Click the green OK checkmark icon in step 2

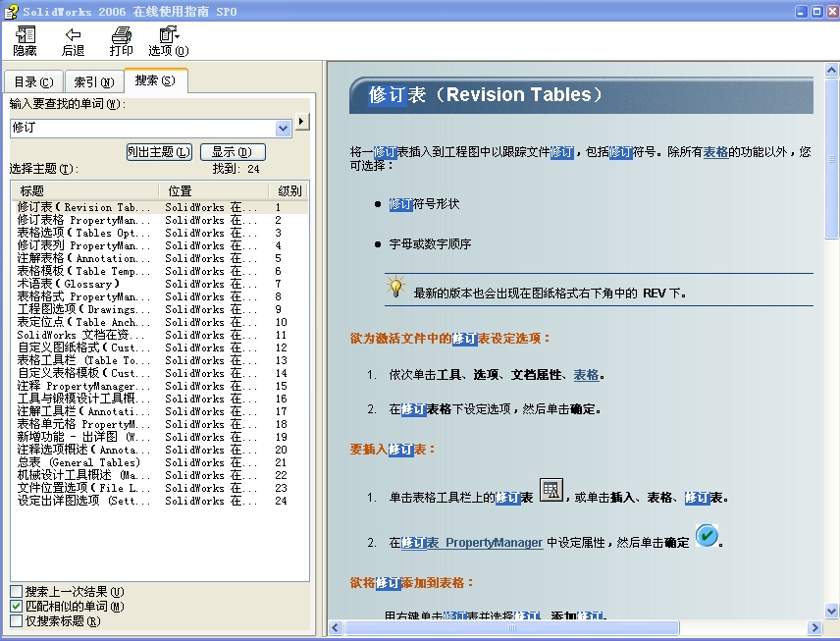coord(708,536)
